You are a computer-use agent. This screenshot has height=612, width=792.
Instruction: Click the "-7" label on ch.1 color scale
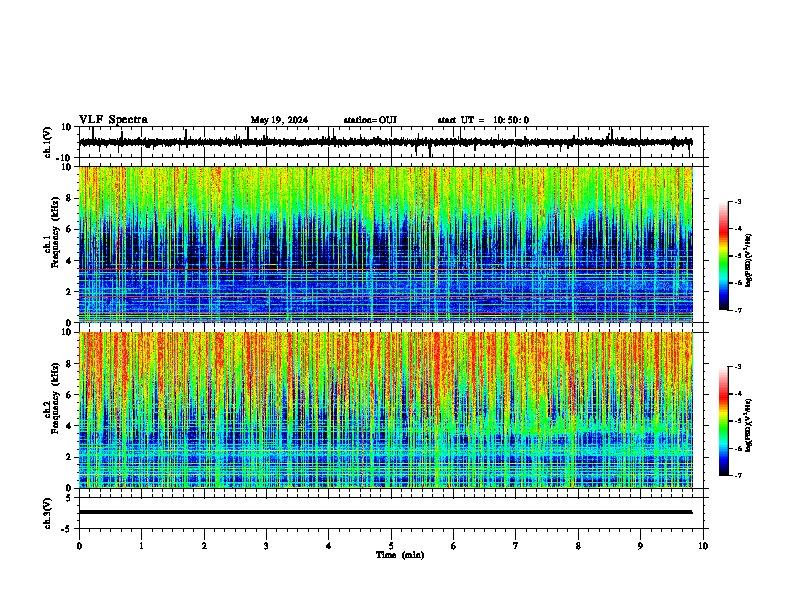(738, 310)
